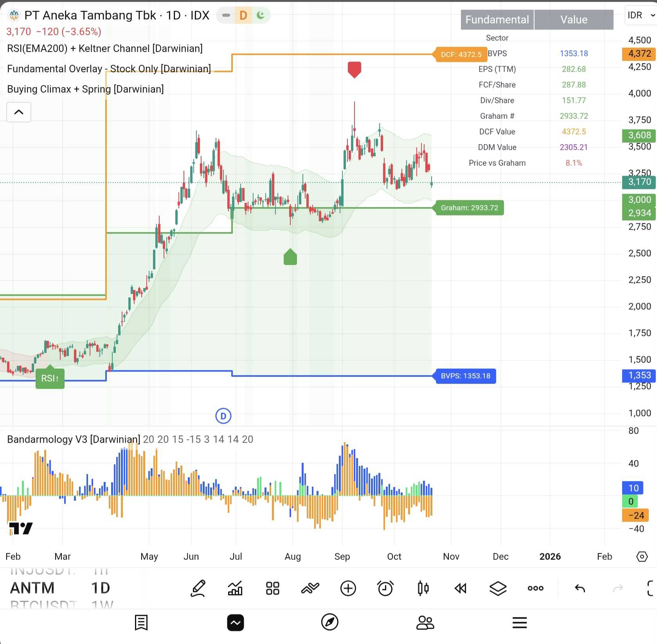Open the indicators chart icon

pyautogui.click(x=235, y=588)
